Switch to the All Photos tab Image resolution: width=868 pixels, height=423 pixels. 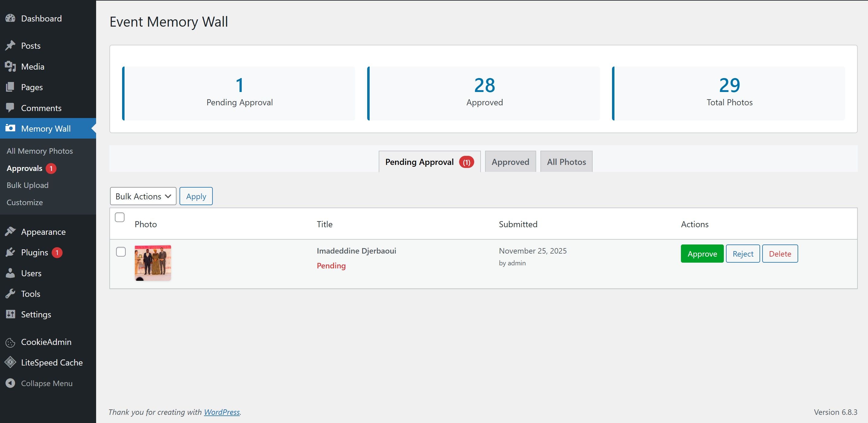point(566,162)
